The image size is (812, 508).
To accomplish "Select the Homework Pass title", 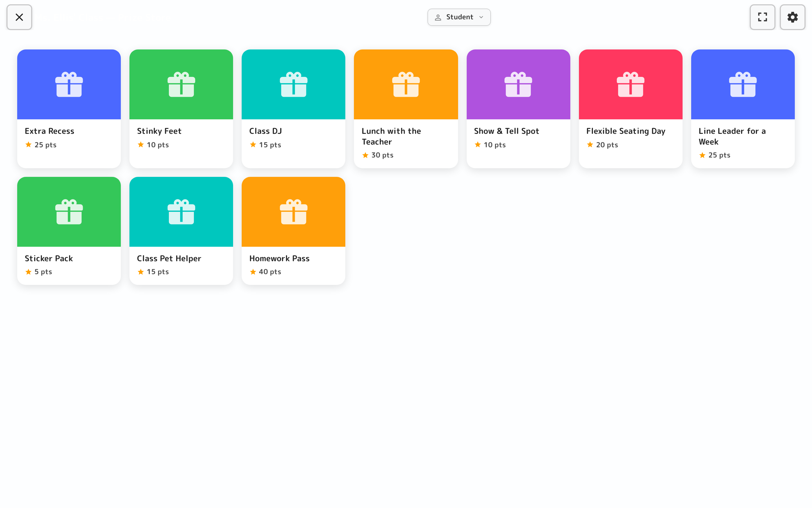I will 279,258.
